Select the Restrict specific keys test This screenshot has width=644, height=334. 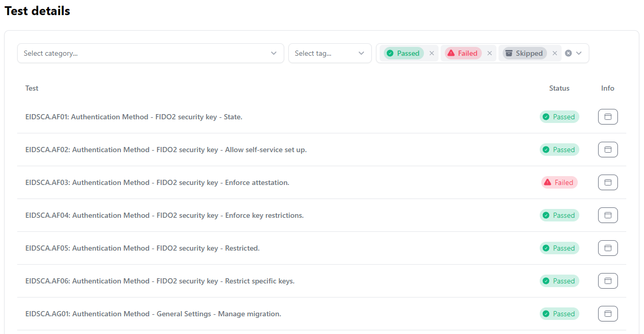[x=322, y=281]
